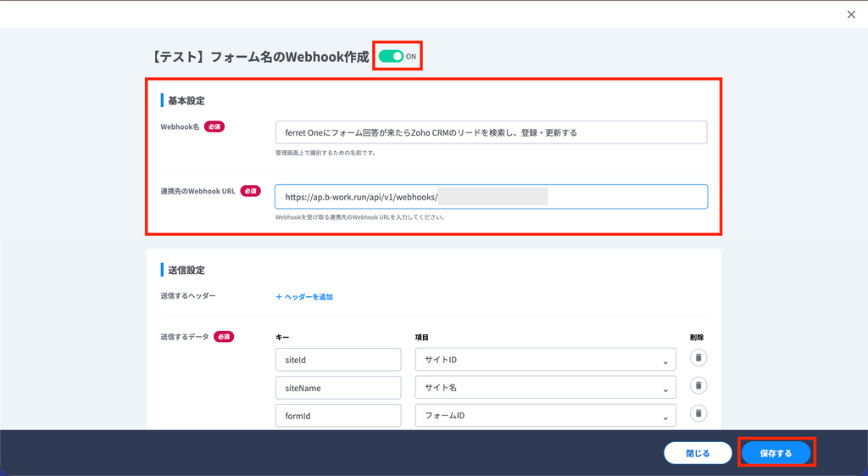This screenshot has width=868, height=476.
Task: Focus the Webhook名 text field
Action: (x=490, y=132)
